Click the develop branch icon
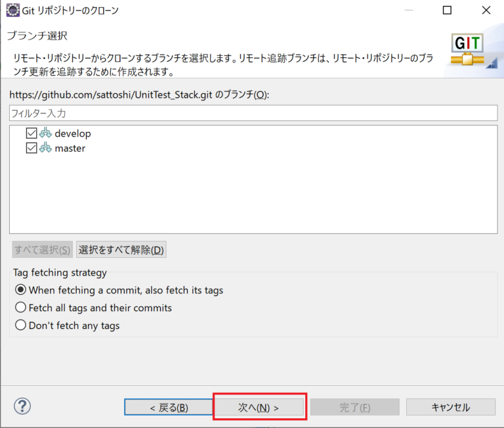Image resolution: width=504 pixels, height=428 pixels. pos(45,133)
